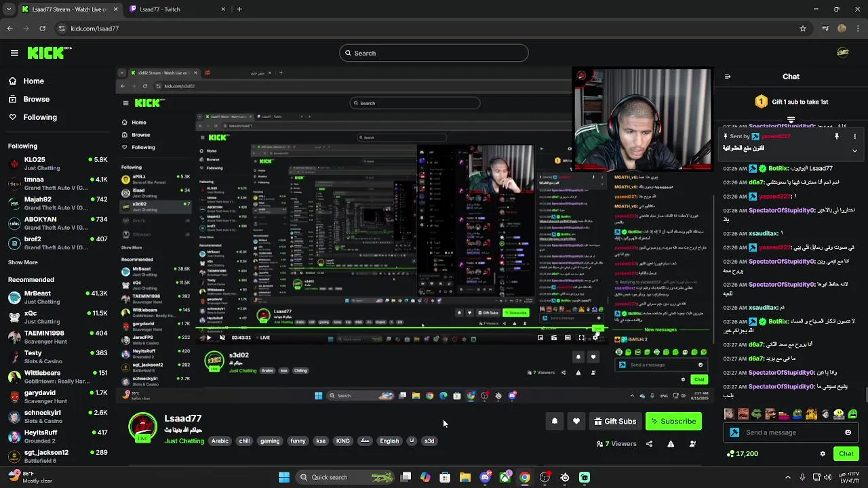Click the 7 Viewers count

(616, 444)
